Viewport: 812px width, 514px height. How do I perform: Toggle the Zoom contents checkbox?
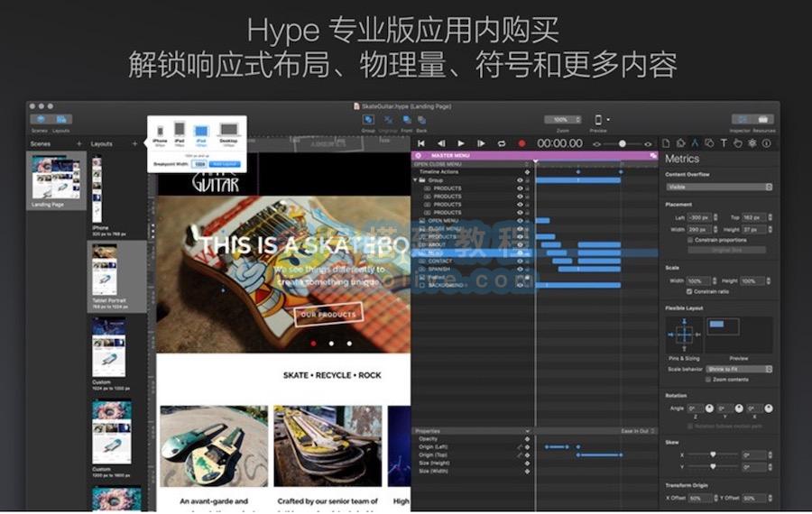[708, 380]
